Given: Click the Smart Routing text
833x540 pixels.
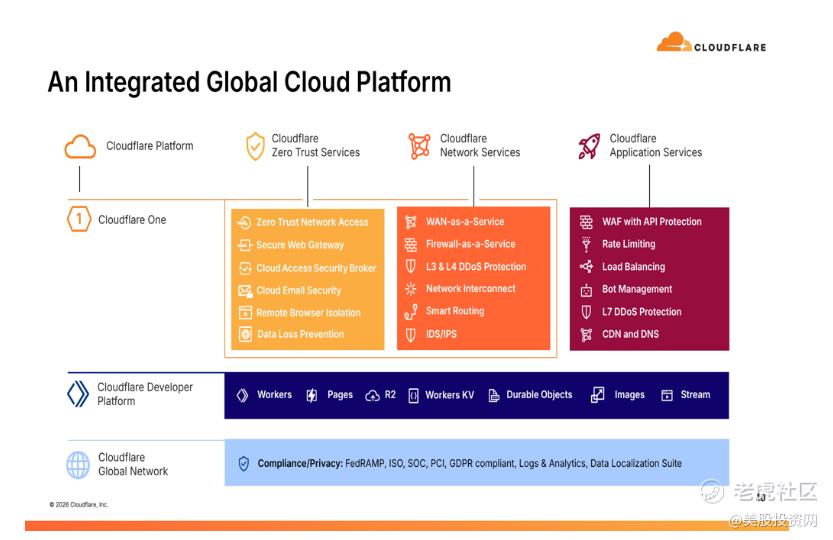Looking at the screenshot, I should pyautogui.click(x=455, y=311).
